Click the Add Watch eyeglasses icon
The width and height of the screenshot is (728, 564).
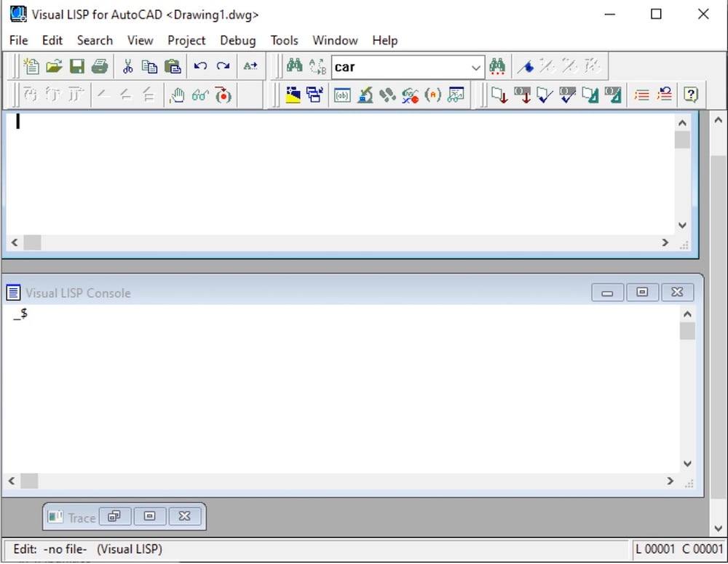[200, 95]
